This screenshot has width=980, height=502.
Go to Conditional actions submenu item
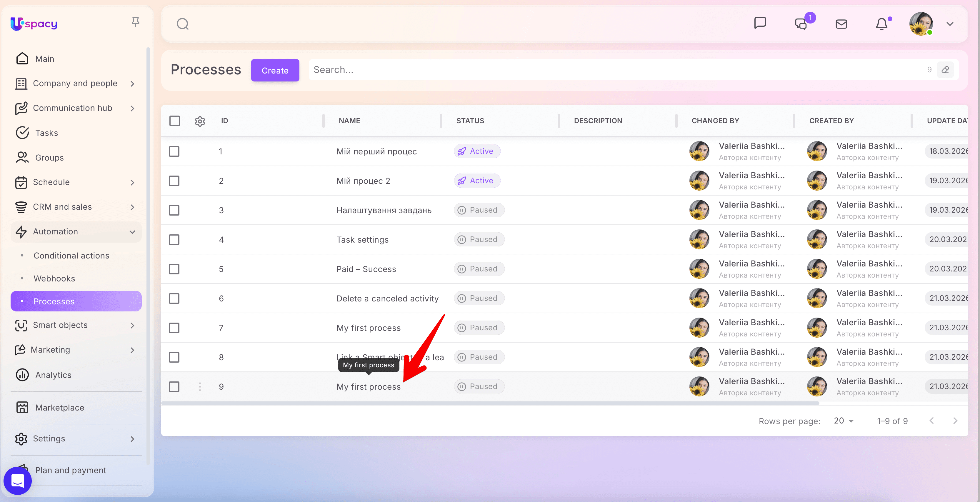point(71,256)
